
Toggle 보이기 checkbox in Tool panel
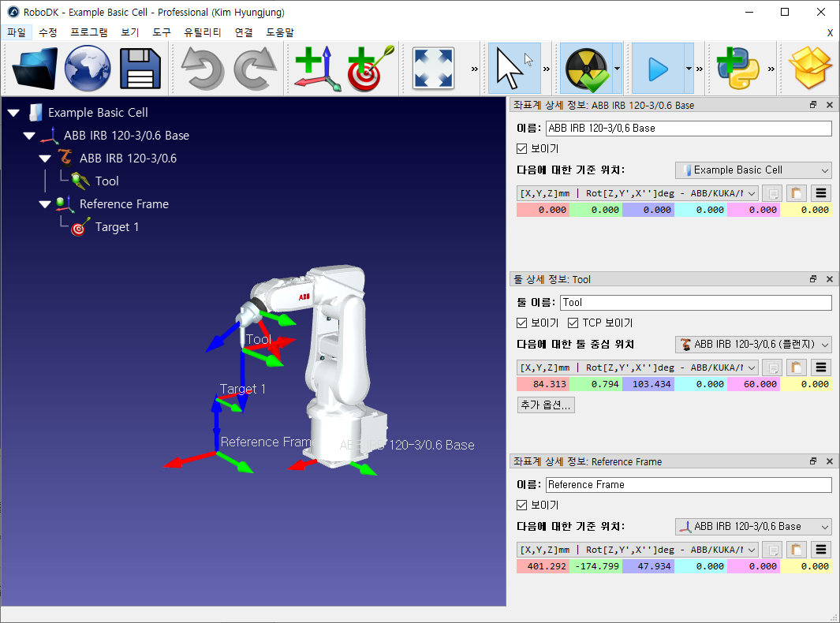click(522, 323)
